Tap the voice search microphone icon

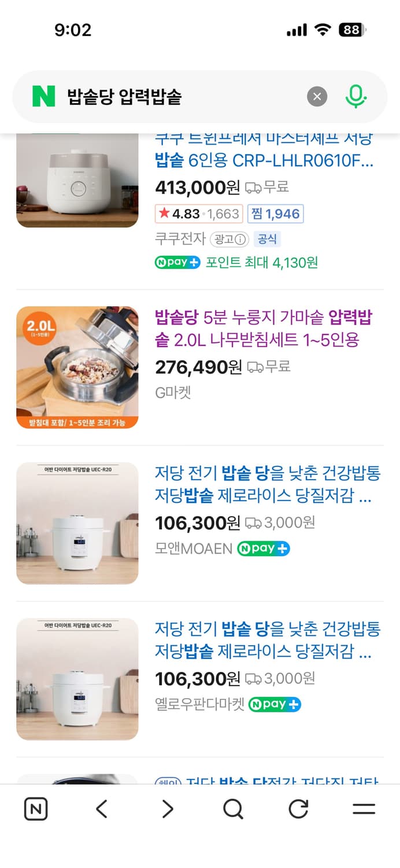357,97
